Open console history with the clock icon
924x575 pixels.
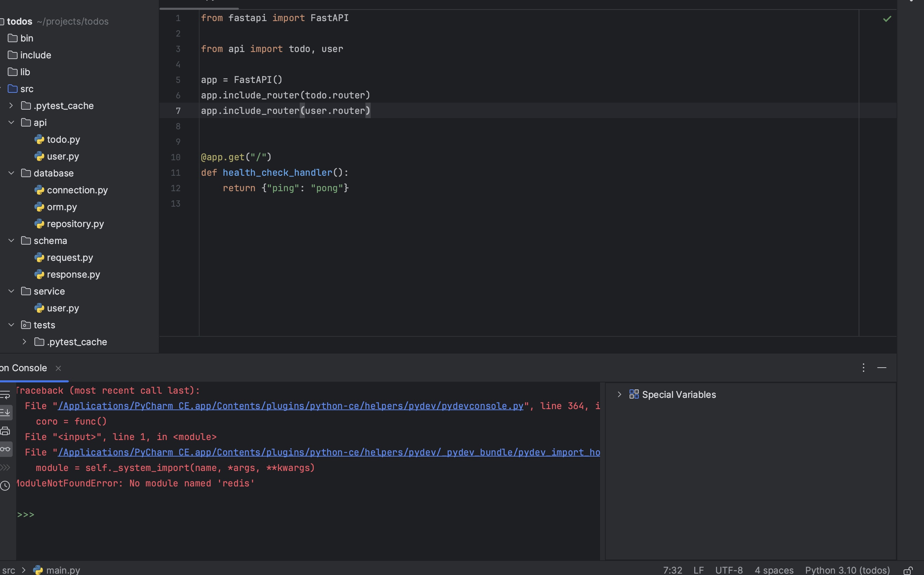point(5,486)
